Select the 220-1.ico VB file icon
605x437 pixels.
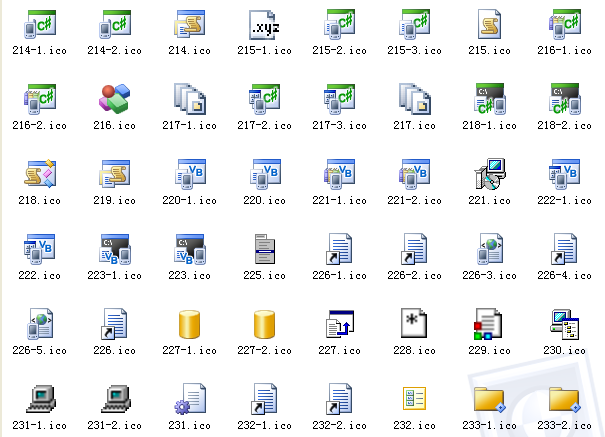pos(190,173)
